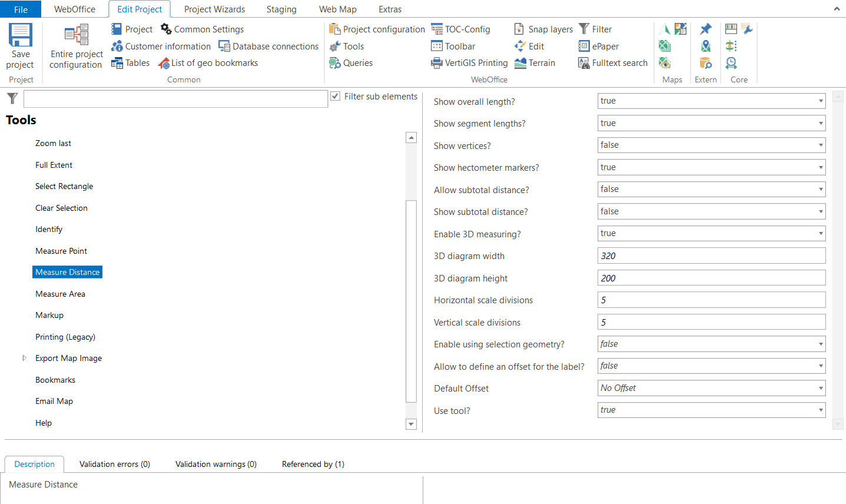Uncheck the Filter sub elements checkbox
This screenshot has height=504, width=846.
coord(334,97)
